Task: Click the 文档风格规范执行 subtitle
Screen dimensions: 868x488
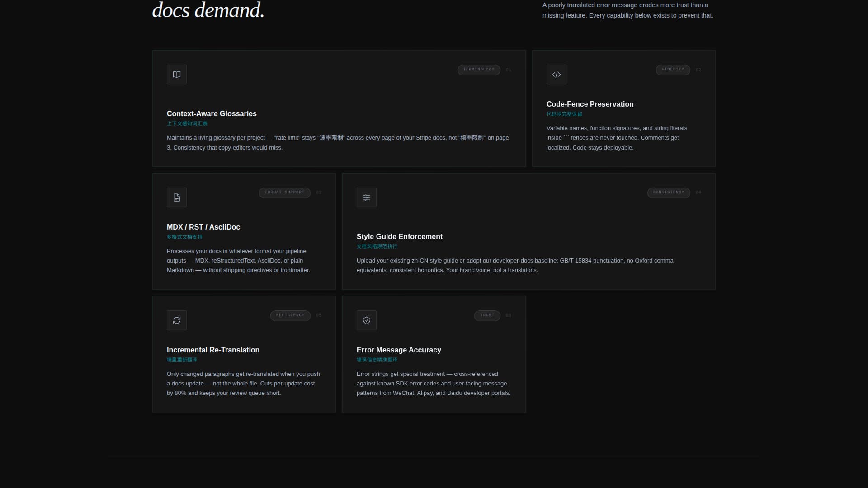Action: coord(377,246)
